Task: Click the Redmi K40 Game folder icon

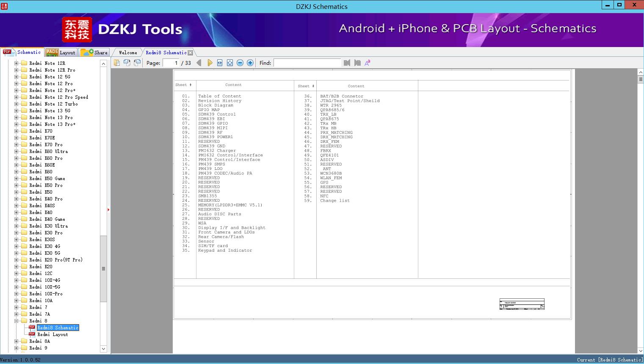Action: pos(24,219)
